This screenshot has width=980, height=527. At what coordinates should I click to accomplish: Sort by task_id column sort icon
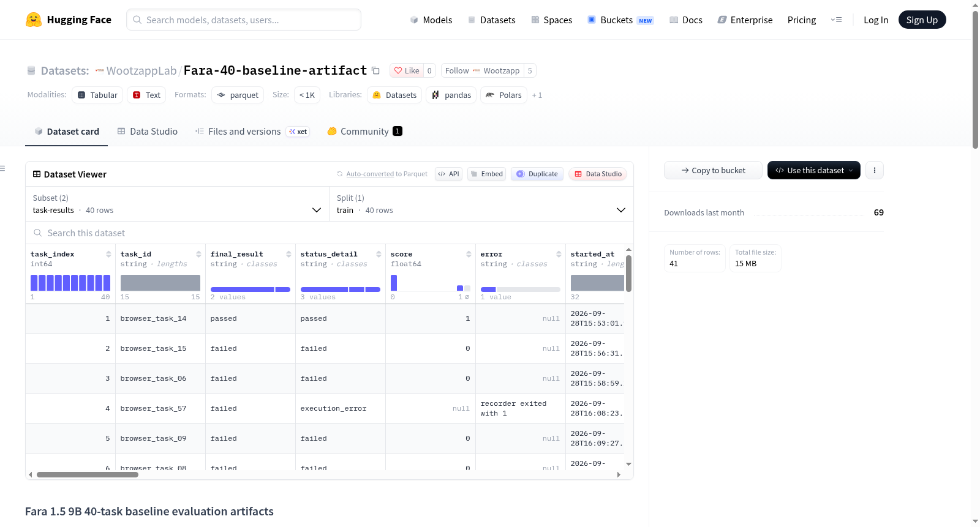[x=198, y=254]
